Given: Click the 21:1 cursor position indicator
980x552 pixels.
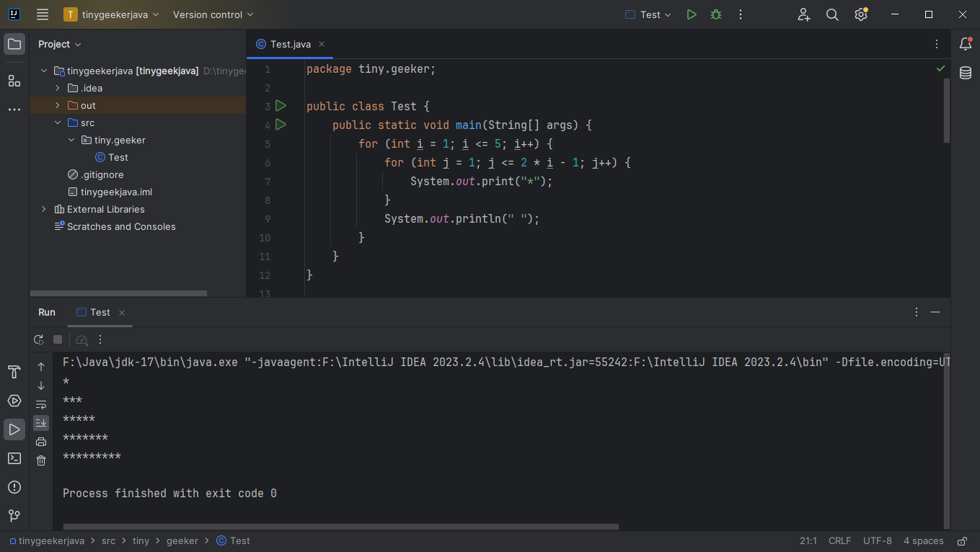Looking at the screenshot, I should coord(808,541).
